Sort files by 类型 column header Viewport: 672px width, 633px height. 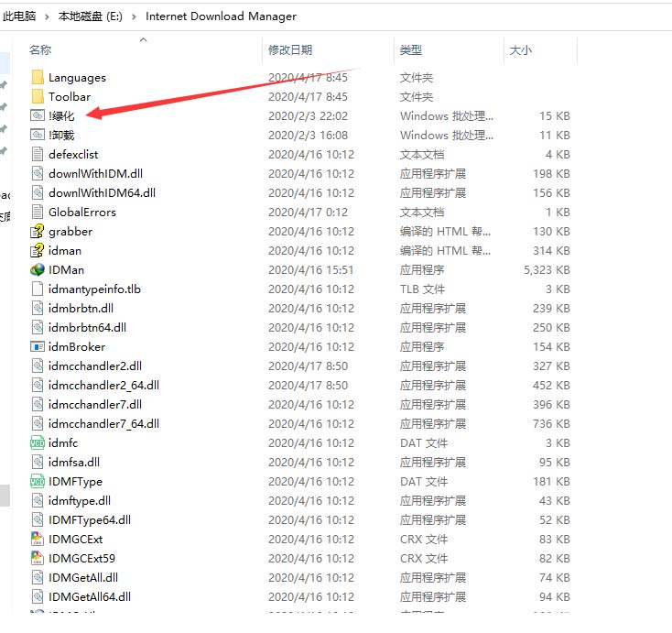click(410, 49)
